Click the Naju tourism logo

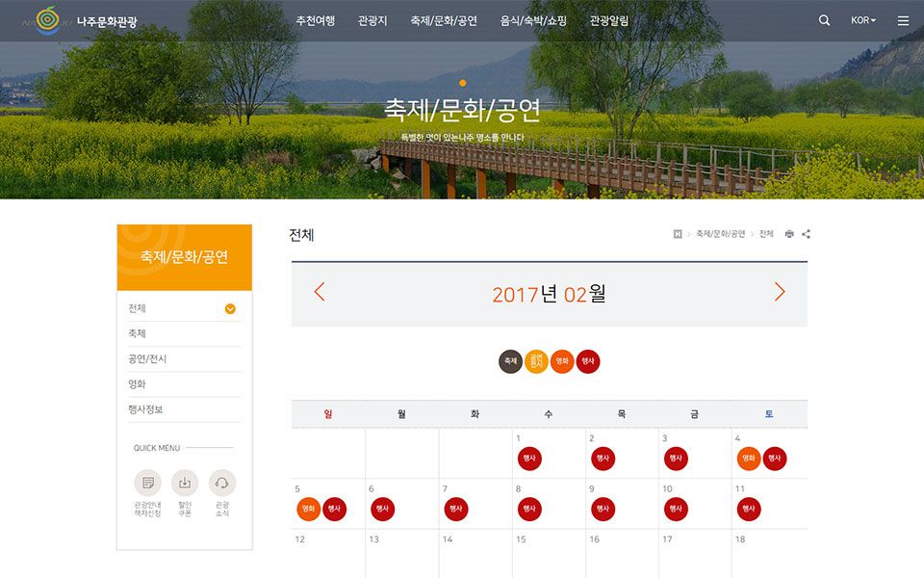[x=86, y=20]
